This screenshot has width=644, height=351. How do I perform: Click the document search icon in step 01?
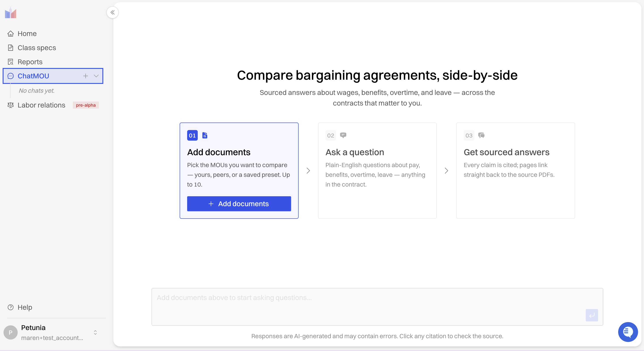[x=205, y=135]
